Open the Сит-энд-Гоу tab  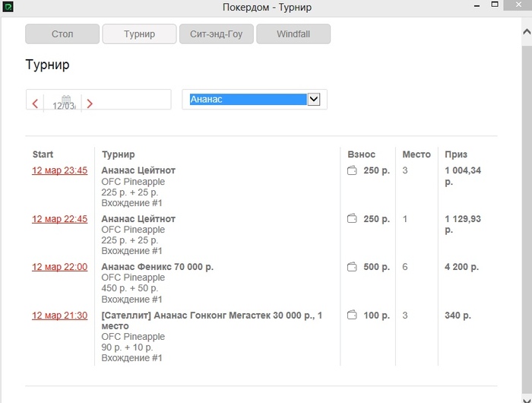216,34
